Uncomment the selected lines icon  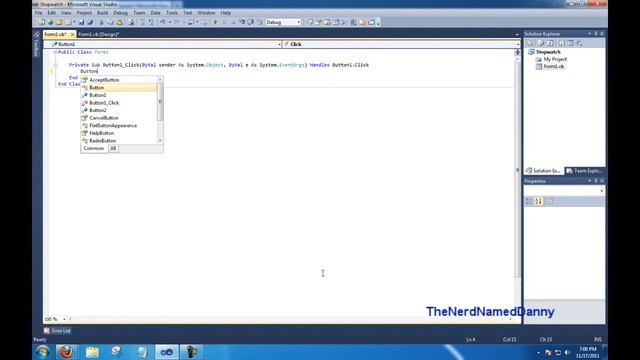[x=151, y=22]
